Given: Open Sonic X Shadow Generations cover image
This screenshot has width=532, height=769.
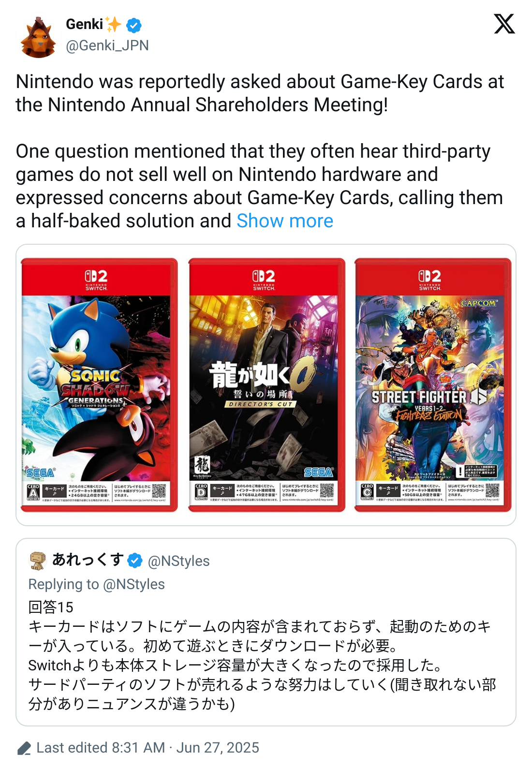Looking at the screenshot, I should (99, 385).
